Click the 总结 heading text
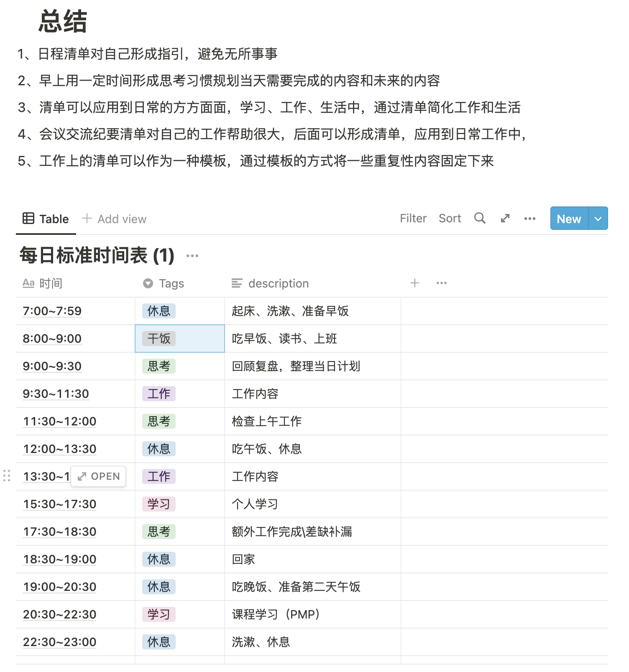The image size is (629, 672). coord(63,21)
